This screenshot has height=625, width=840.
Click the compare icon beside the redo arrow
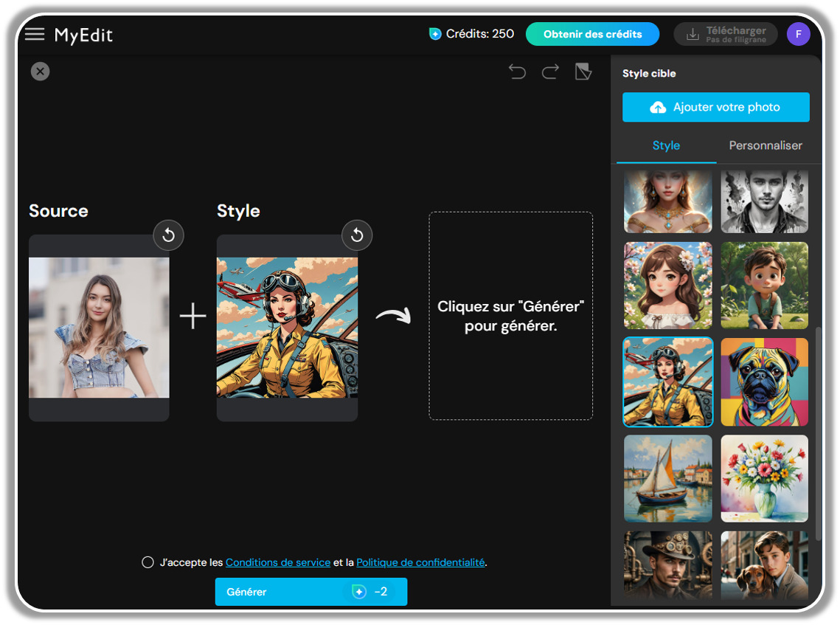click(x=583, y=71)
